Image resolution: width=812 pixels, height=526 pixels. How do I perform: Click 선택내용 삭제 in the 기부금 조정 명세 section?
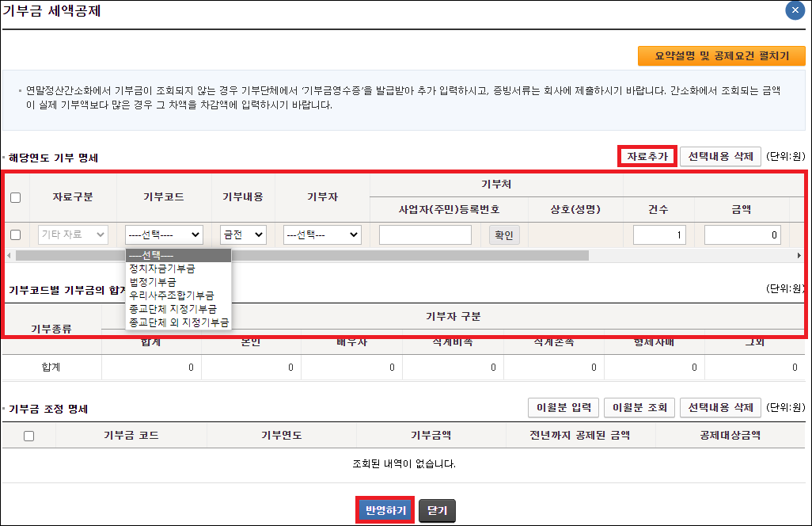coord(720,407)
